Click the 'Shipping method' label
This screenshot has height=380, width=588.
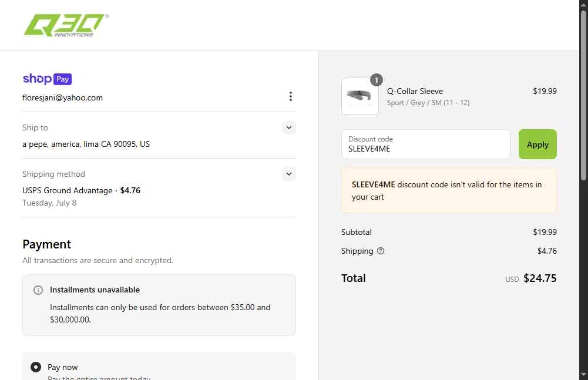53,174
